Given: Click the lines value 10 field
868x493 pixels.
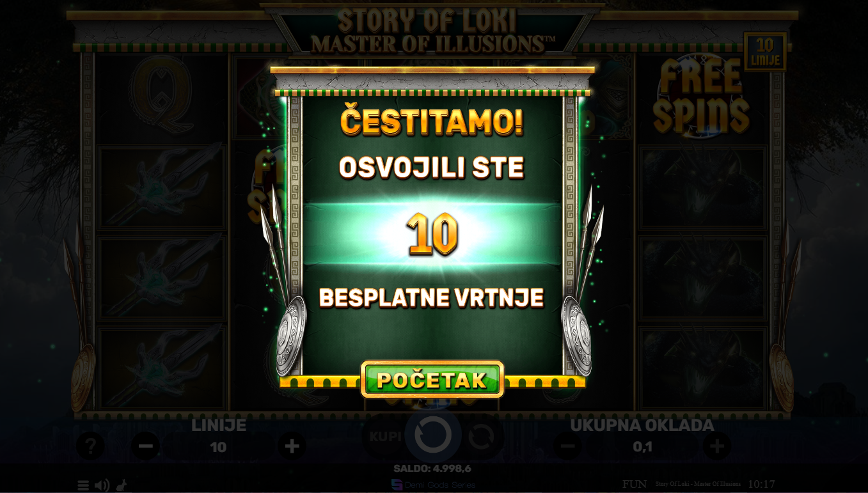Looking at the screenshot, I should [x=219, y=447].
